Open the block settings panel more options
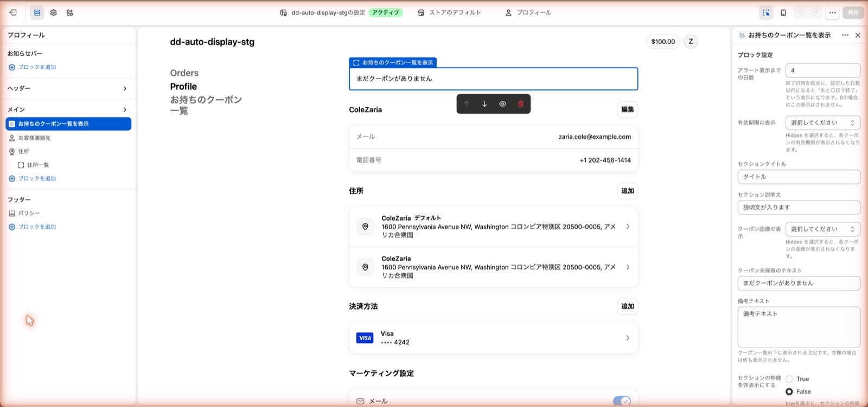The height and width of the screenshot is (407, 868). coord(845,35)
